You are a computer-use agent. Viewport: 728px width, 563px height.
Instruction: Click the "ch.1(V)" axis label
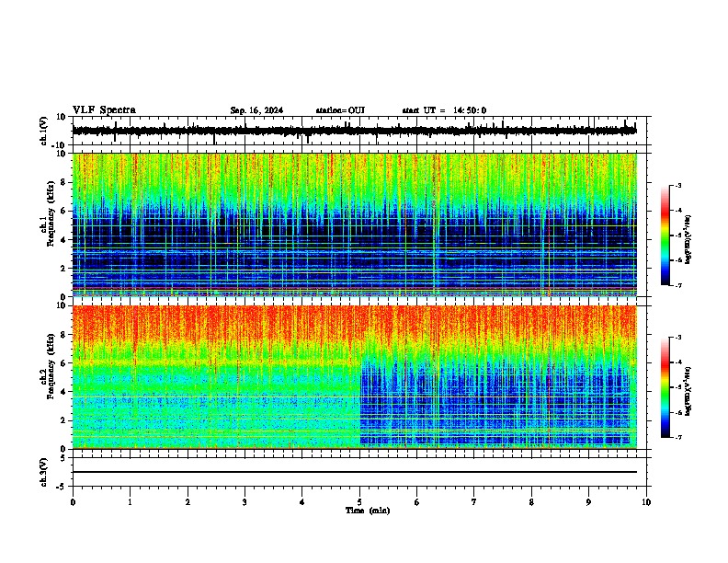[x=44, y=131]
